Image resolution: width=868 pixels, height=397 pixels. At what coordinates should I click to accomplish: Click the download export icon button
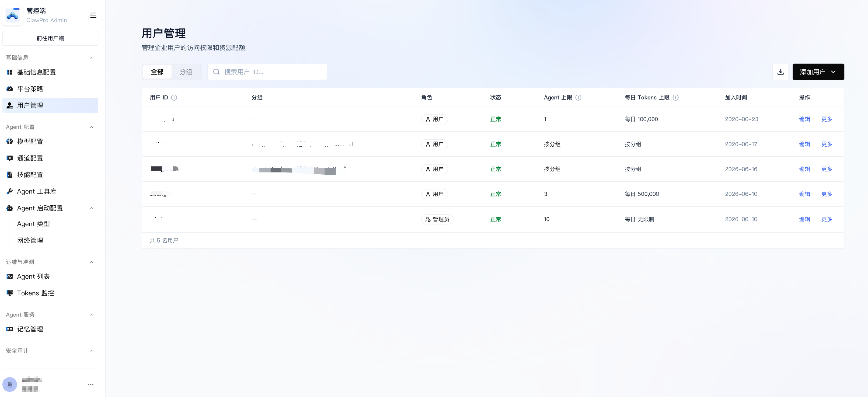[780, 72]
